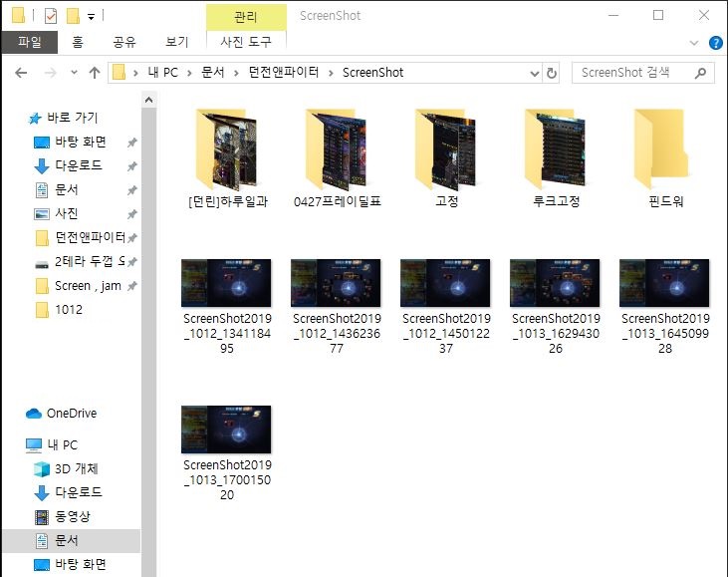Viewport: 728px width, 577px height.
Task: Switch to the 공유 ribbon tab
Action: click(x=124, y=42)
